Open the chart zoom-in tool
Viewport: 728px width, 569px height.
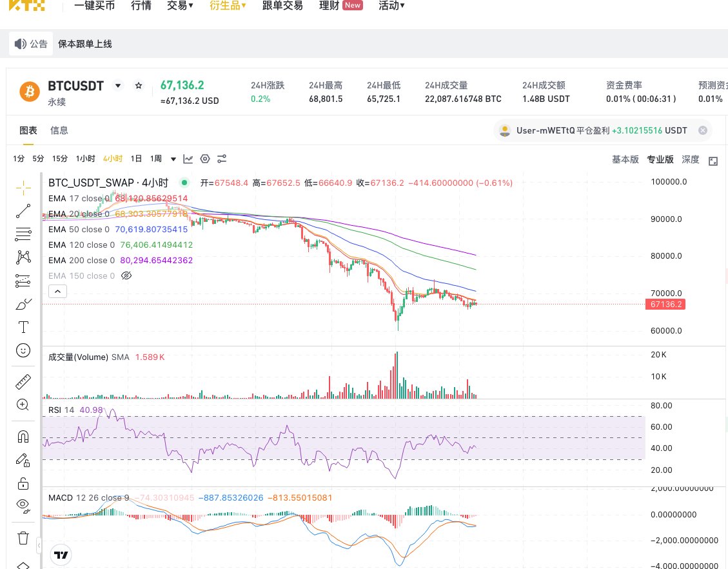(23, 404)
